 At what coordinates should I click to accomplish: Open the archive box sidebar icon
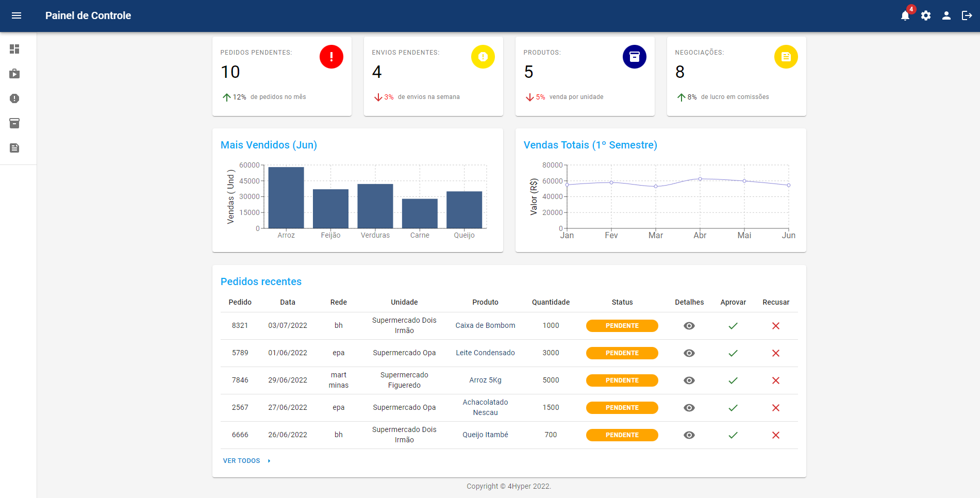point(14,123)
